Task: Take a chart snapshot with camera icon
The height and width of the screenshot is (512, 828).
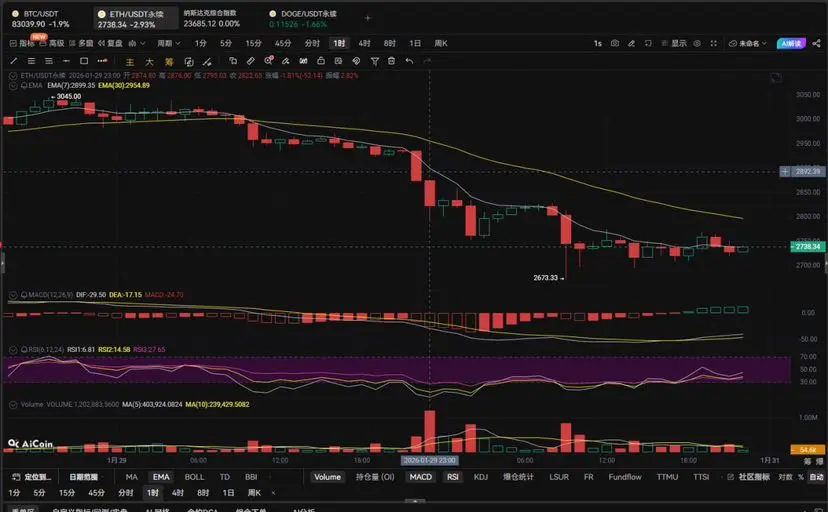Action: pos(615,43)
